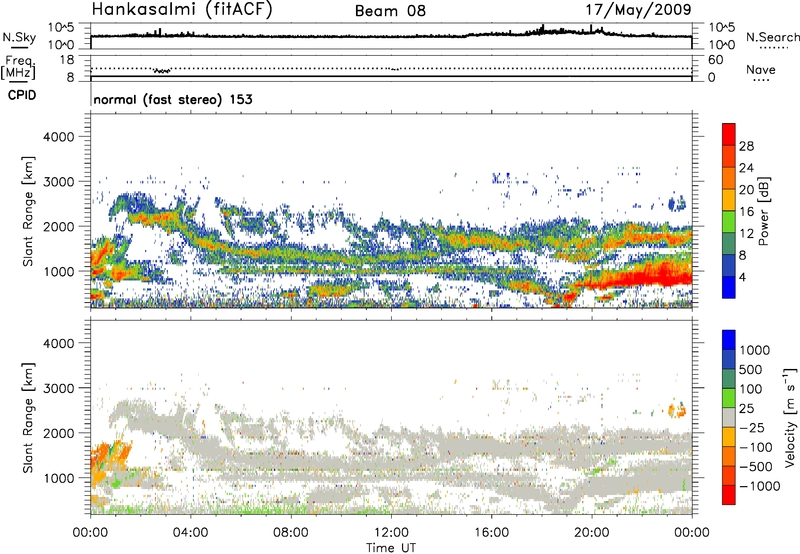Click the '28' Power colorbar value
800x554 pixels.
(x=746, y=146)
